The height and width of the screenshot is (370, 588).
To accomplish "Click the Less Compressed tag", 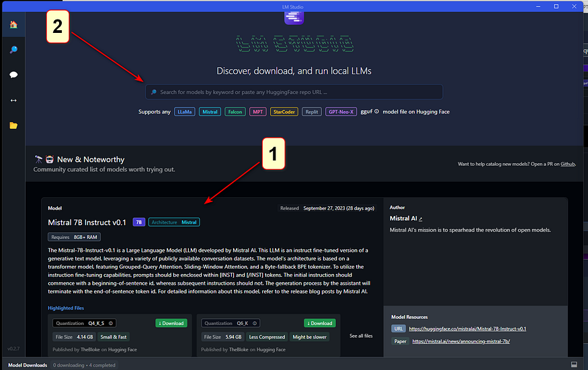I will click(x=267, y=337).
